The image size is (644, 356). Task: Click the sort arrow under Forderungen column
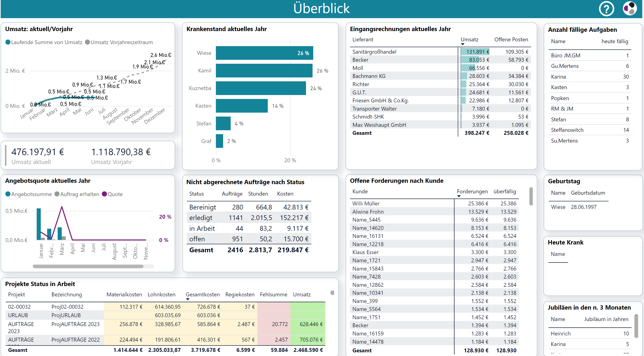coord(459,196)
